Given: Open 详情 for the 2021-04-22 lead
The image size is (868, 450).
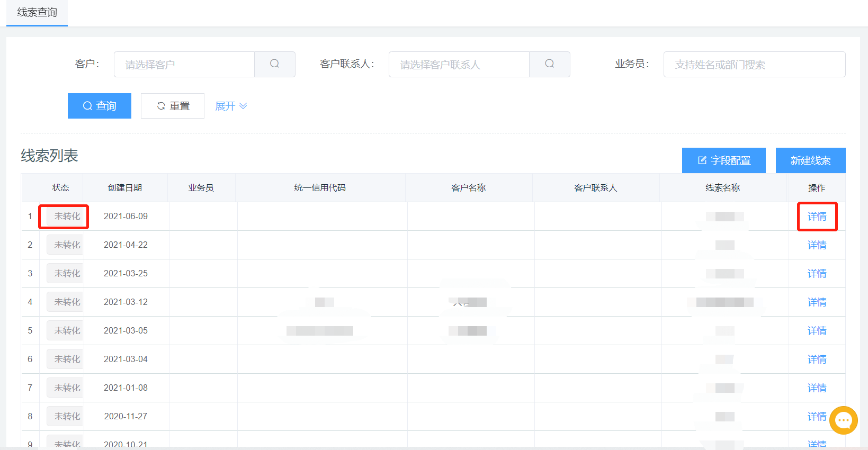Looking at the screenshot, I should point(817,245).
